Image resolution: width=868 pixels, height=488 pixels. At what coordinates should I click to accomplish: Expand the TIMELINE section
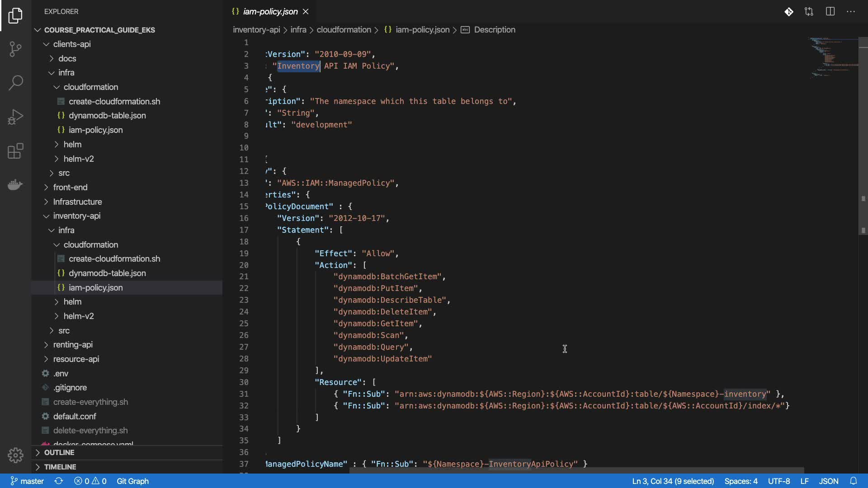[x=60, y=467]
